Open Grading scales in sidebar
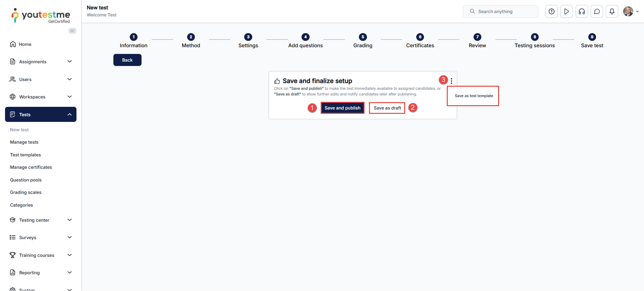644x291 pixels. click(x=26, y=193)
